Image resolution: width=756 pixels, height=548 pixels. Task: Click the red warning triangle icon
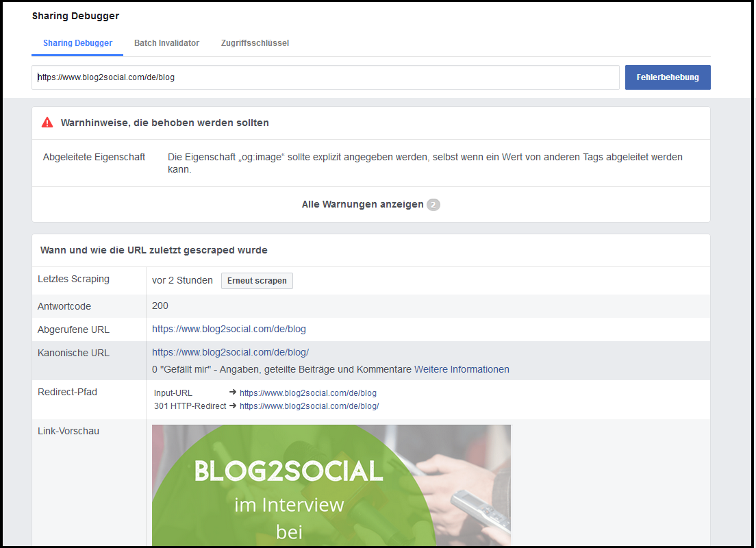click(x=47, y=123)
